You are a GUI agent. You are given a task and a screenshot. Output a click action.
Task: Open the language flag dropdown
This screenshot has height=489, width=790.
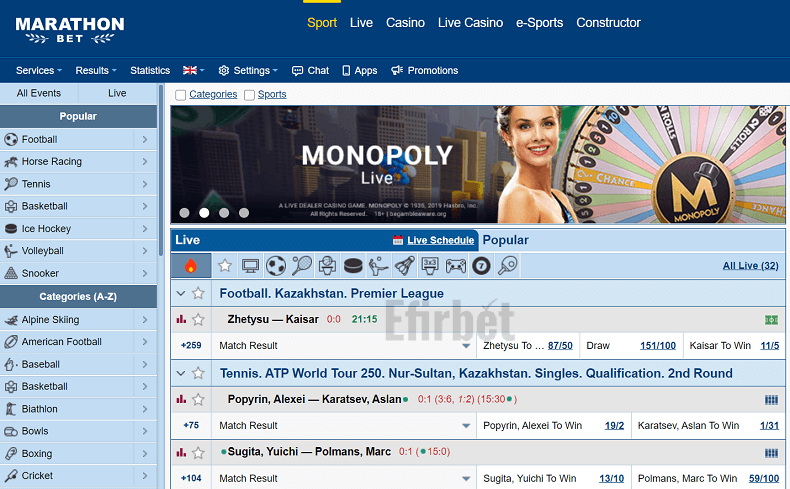tap(193, 71)
